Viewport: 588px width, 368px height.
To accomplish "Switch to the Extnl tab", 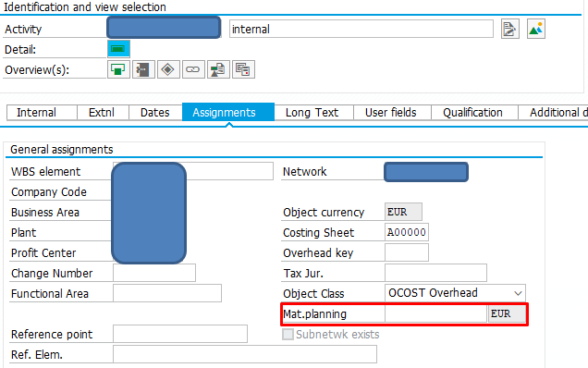I will [x=103, y=113].
